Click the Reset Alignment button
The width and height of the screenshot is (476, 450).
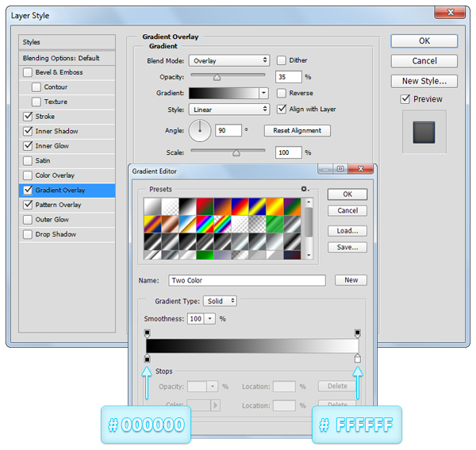(297, 130)
